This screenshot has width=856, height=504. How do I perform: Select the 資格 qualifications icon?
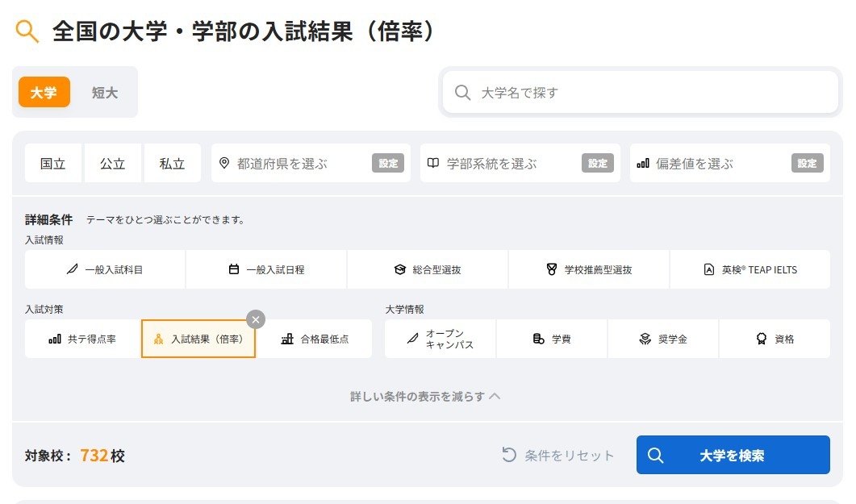pyautogui.click(x=775, y=339)
